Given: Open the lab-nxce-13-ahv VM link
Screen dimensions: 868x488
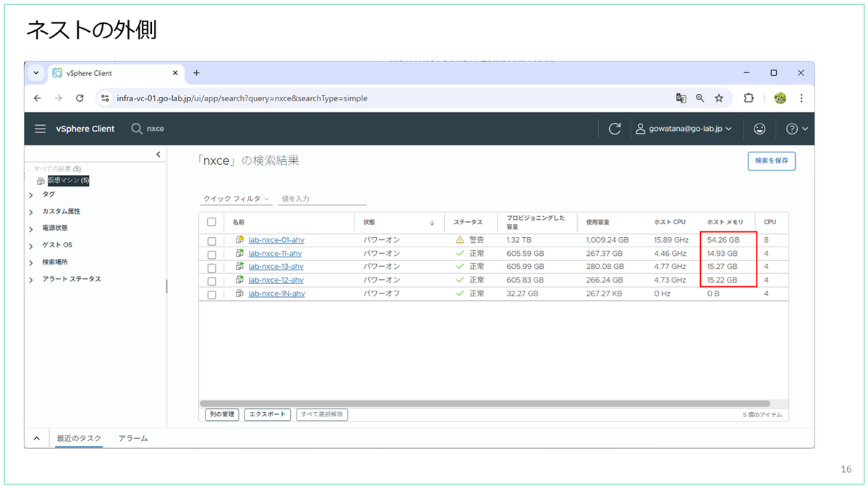Looking at the screenshot, I should [x=276, y=267].
